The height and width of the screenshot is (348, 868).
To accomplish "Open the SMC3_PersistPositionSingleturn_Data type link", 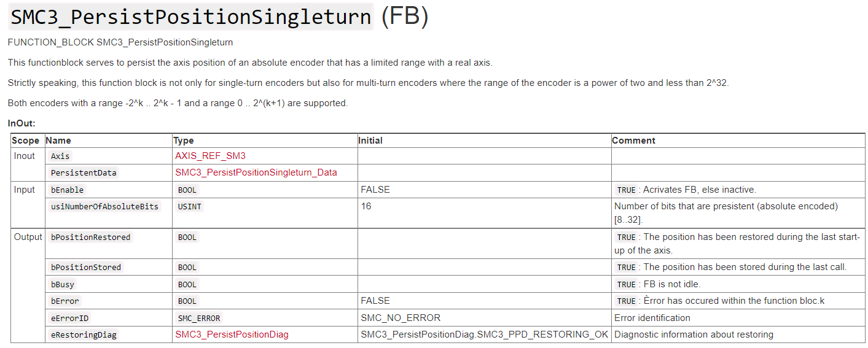I will click(256, 172).
